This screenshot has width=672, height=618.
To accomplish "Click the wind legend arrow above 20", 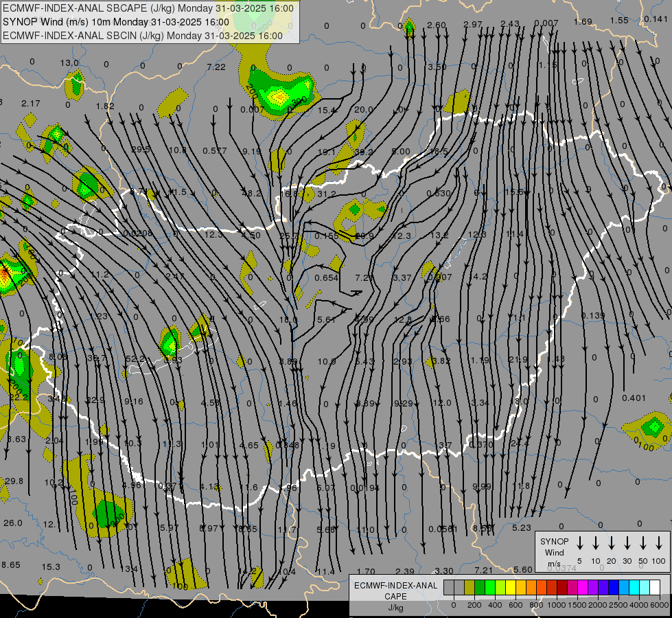I will point(612,543).
